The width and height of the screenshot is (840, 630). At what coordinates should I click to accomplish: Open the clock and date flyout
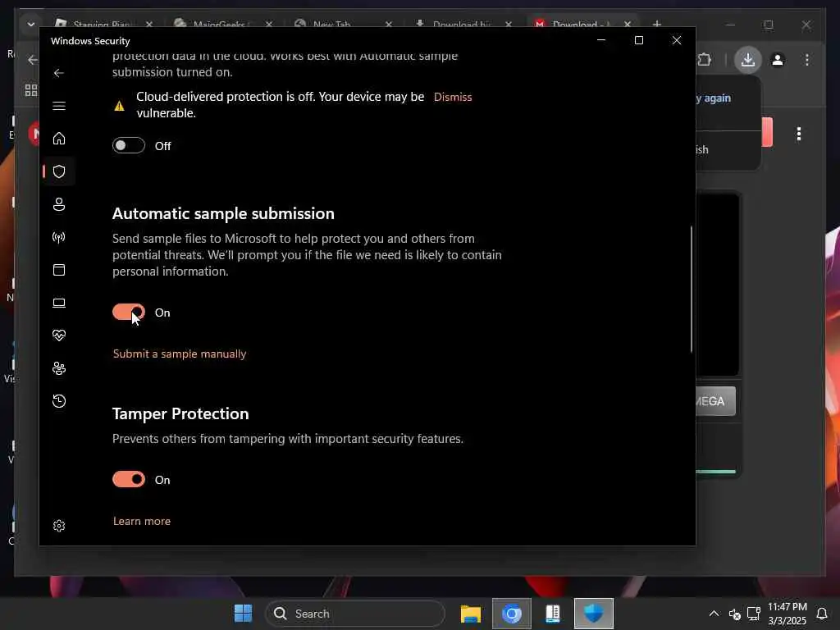787,614
